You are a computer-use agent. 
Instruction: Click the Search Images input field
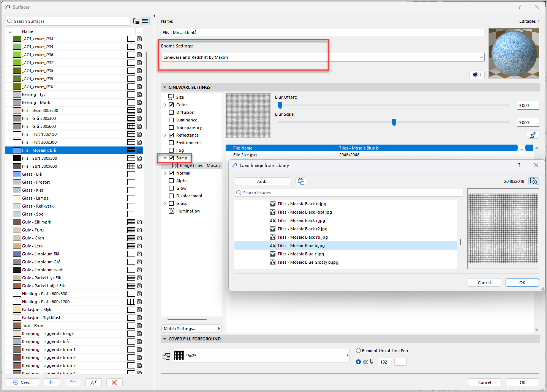tap(349, 193)
